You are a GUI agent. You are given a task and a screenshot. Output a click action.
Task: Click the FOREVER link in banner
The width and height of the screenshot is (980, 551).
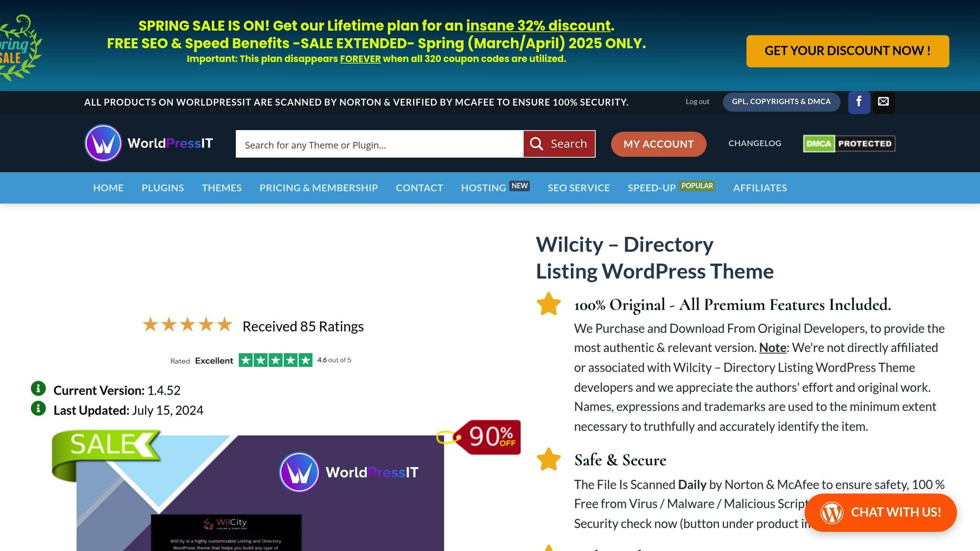(x=360, y=59)
